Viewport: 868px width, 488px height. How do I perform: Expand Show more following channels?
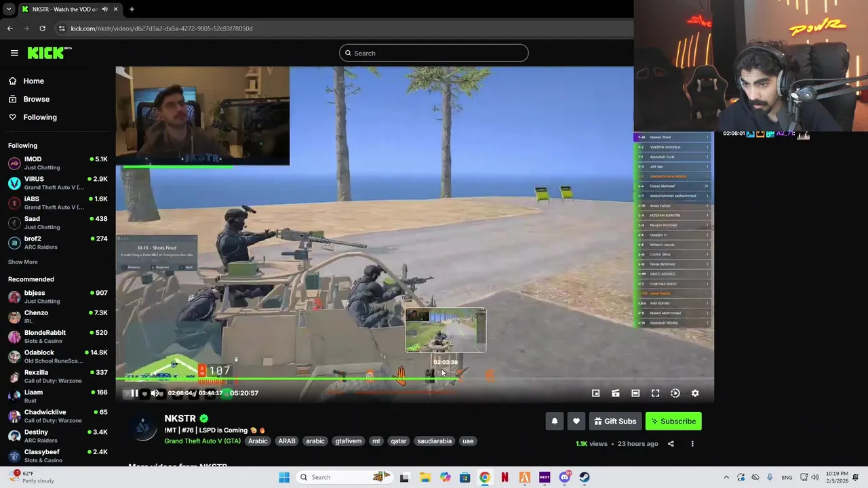[x=23, y=262]
